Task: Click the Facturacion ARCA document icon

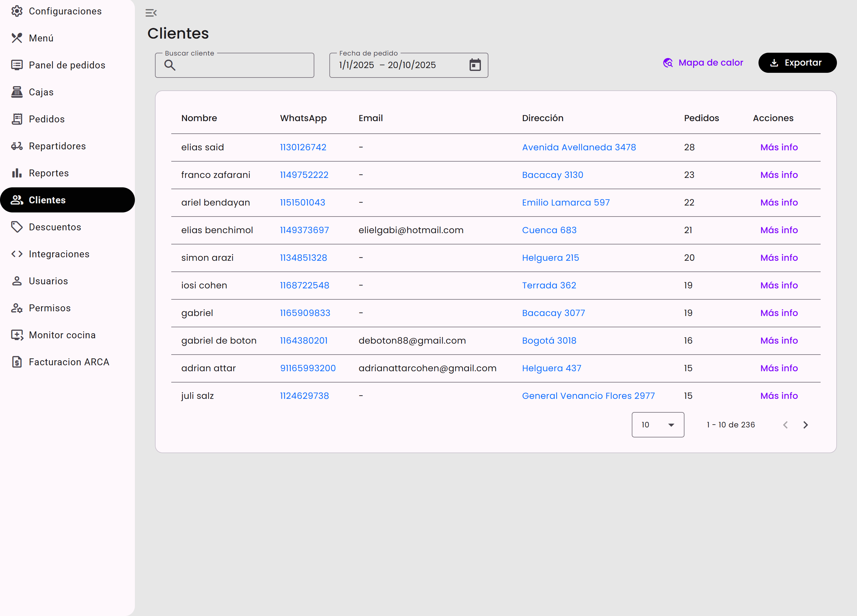Action: (x=17, y=362)
